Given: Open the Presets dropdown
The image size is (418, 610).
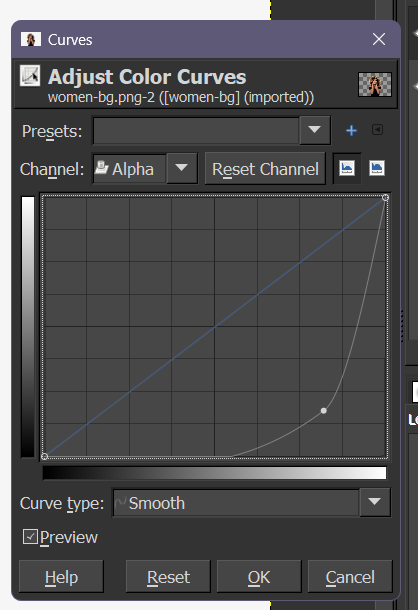Looking at the screenshot, I should click(314, 130).
